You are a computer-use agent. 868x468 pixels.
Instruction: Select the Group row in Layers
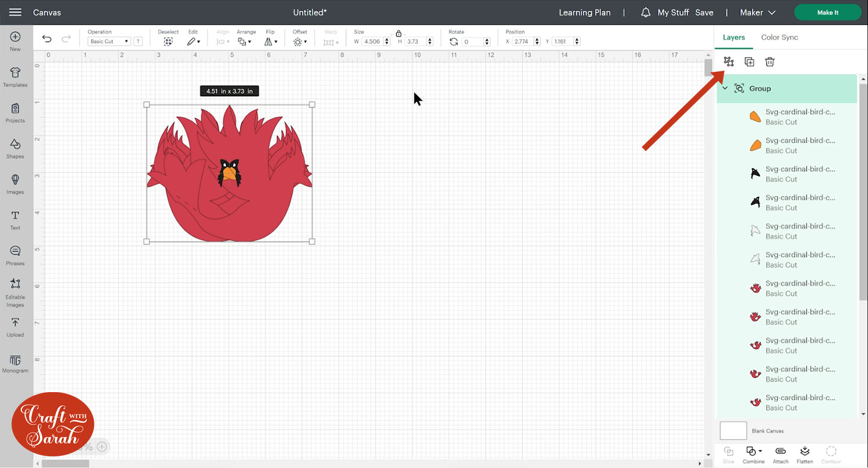787,89
